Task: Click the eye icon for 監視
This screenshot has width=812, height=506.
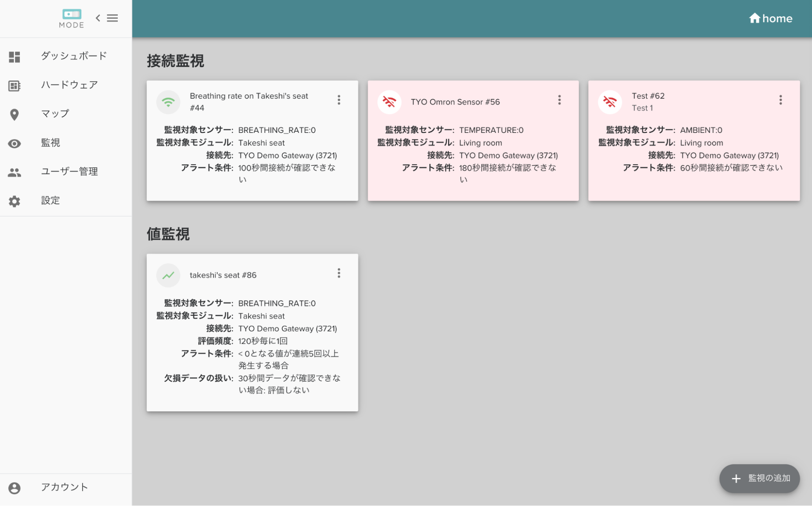Action: tap(15, 143)
